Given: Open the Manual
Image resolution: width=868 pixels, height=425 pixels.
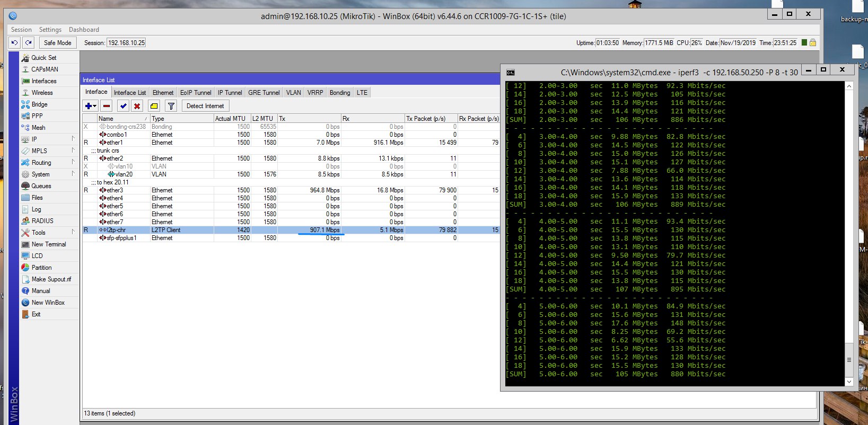Looking at the screenshot, I should (x=41, y=290).
